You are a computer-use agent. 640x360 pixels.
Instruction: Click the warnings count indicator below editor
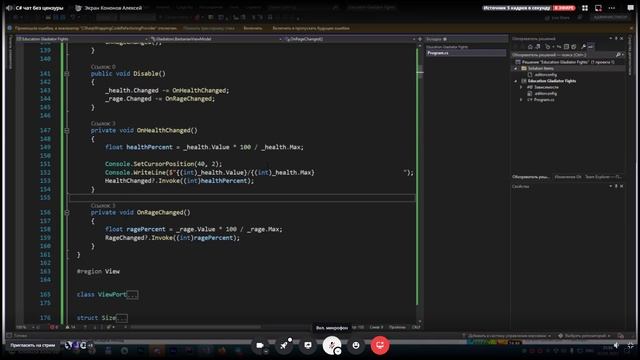70,327
